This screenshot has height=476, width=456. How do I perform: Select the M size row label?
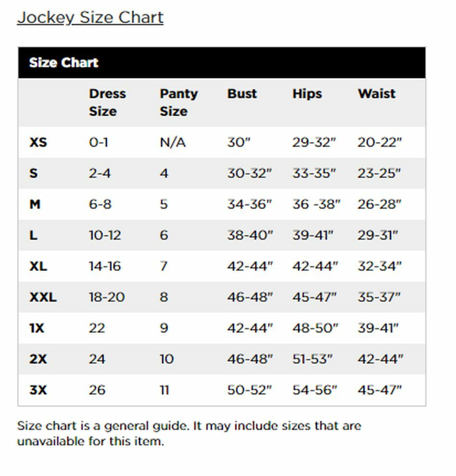click(35, 205)
